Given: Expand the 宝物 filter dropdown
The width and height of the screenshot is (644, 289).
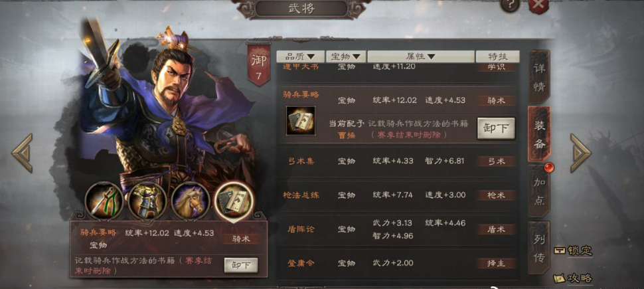Looking at the screenshot, I should [x=346, y=56].
